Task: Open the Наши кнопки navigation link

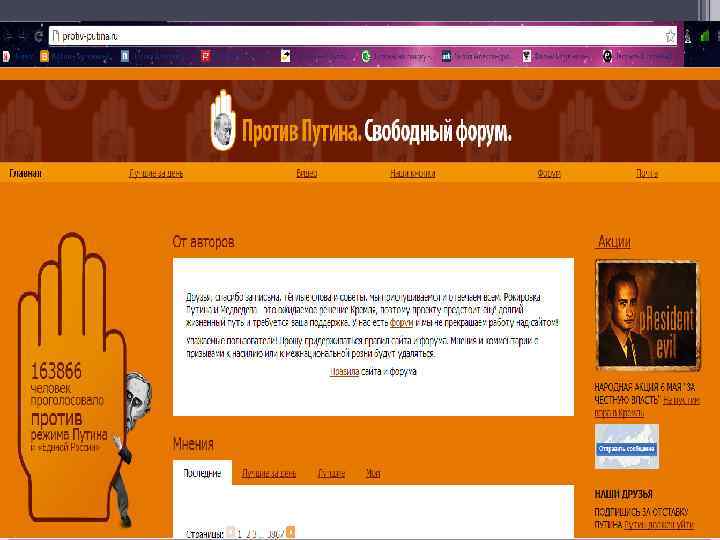Action: (x=413, y=173)
